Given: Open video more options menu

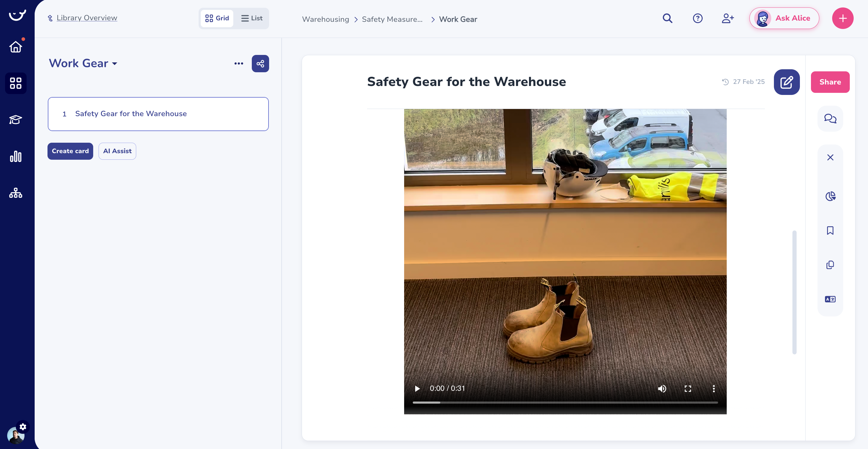Looking at the screenshot, I should pyautogui.click(x=713, y=388).
